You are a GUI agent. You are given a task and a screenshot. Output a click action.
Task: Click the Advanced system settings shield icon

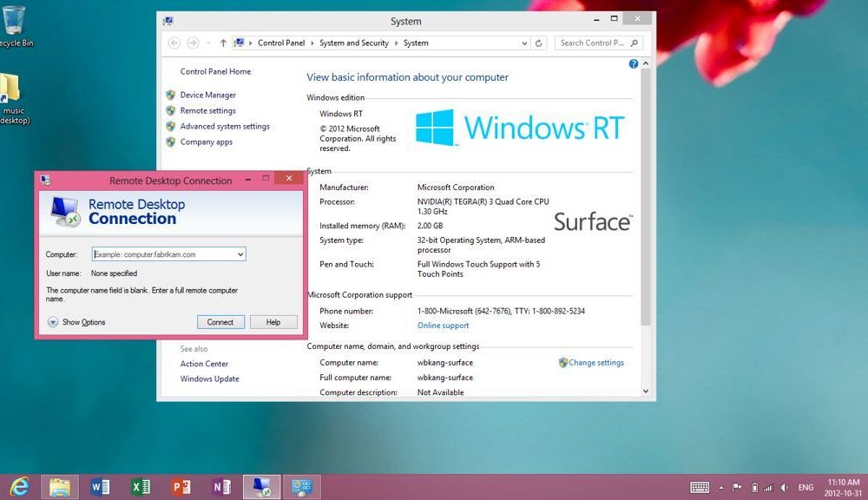point(170,126)
